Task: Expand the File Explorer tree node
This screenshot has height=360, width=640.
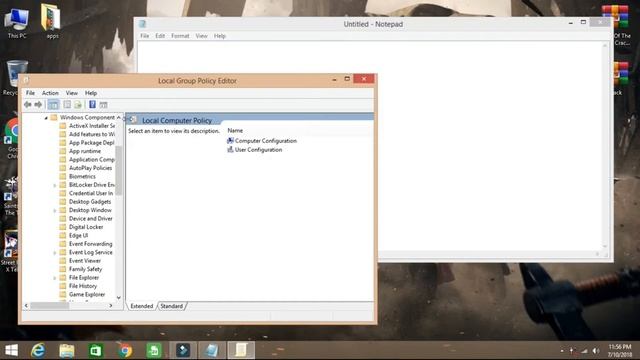Action: [x=54, y=278]
